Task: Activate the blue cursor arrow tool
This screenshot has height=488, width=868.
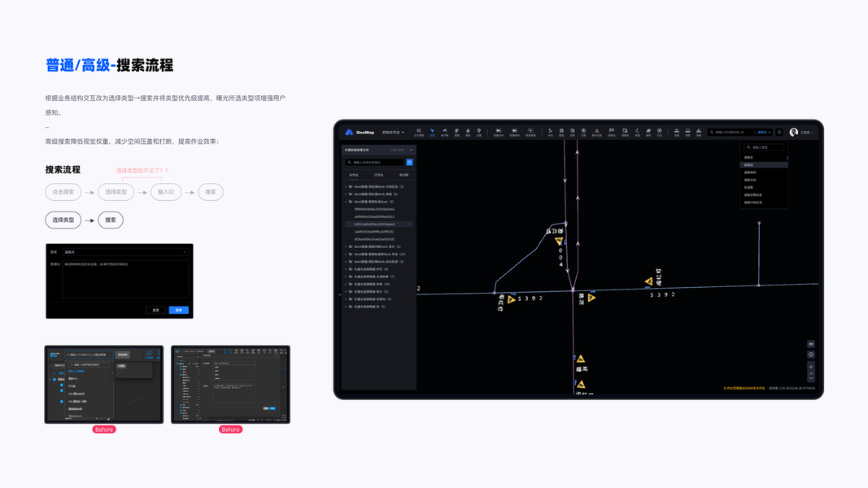Action: [432, 131]
